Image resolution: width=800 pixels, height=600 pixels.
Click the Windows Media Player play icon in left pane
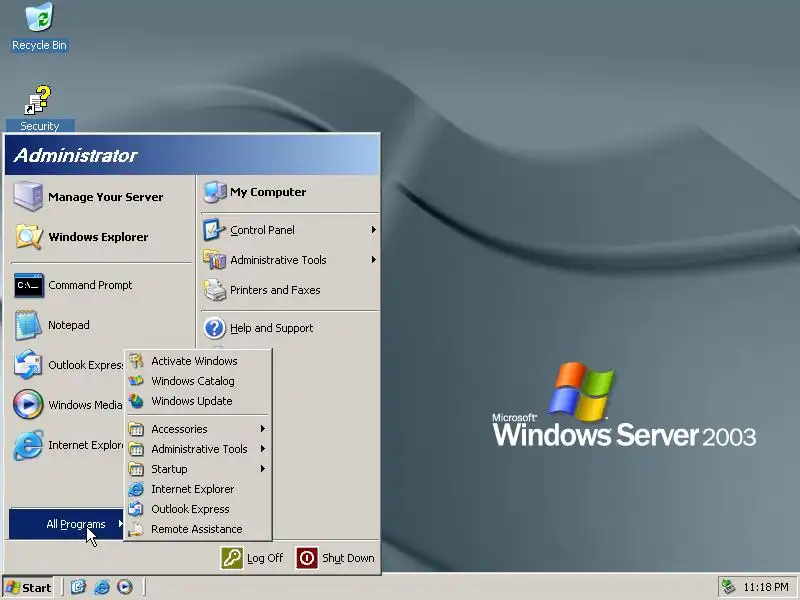28,405
